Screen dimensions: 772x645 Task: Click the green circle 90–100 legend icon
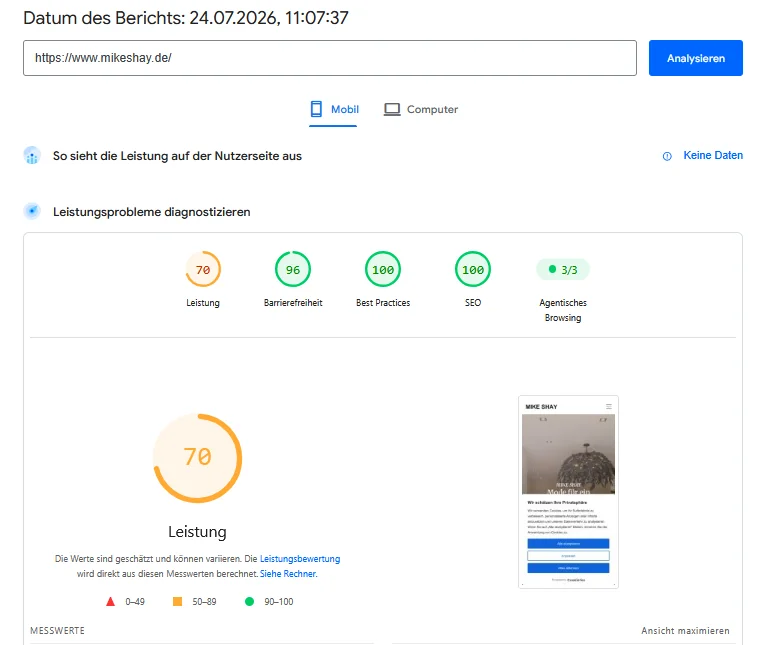pos(249,601)
